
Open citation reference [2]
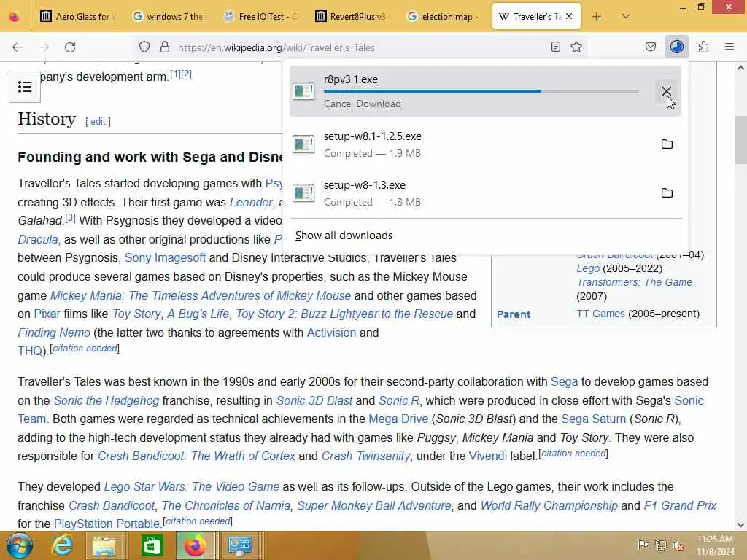coord(186,74)
